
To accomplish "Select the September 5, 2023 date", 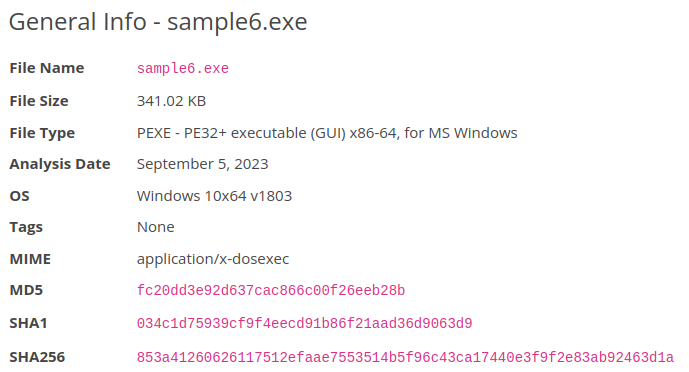I will [203, 164].
